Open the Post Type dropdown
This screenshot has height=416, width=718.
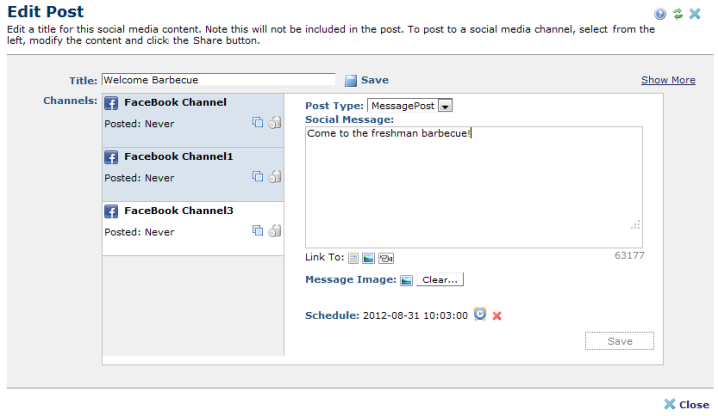point(445,105)
